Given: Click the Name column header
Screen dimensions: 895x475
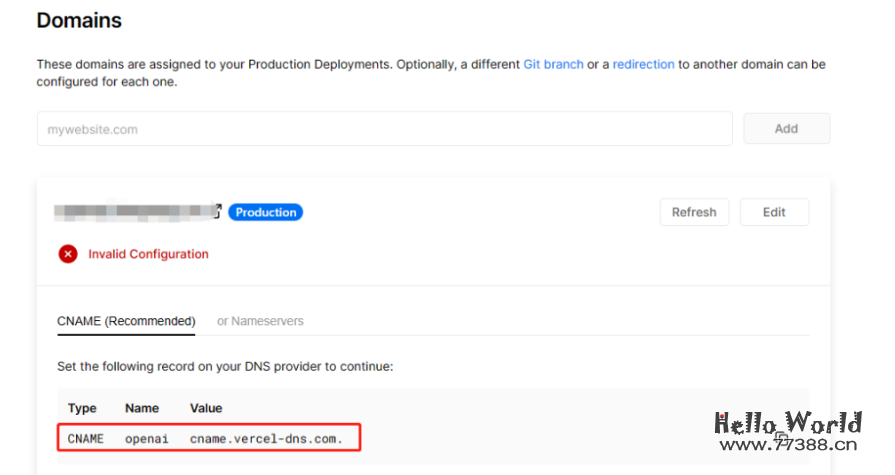Looking at the screenshot, I should 142,408.
